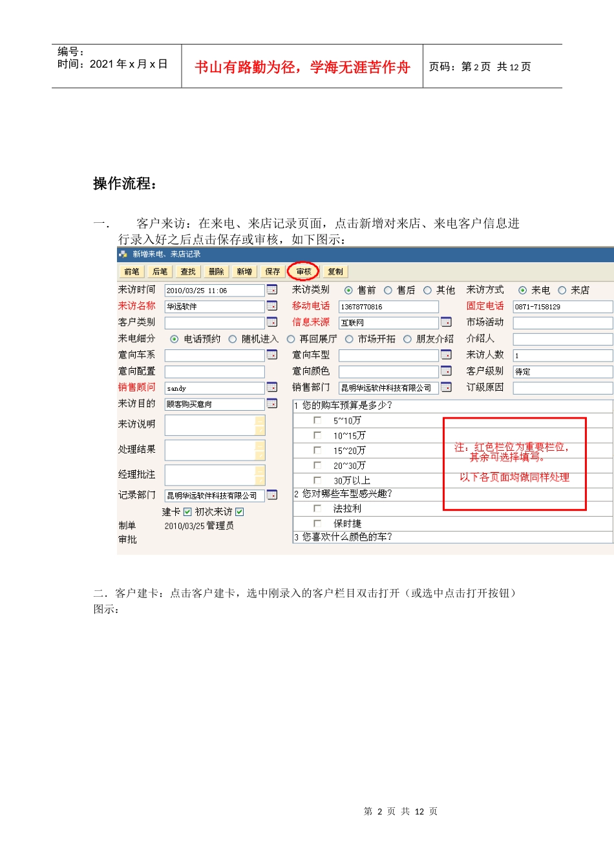The image size is (614, 868).
Task: Select the 市场开拓 radio option
Action: 349,339
